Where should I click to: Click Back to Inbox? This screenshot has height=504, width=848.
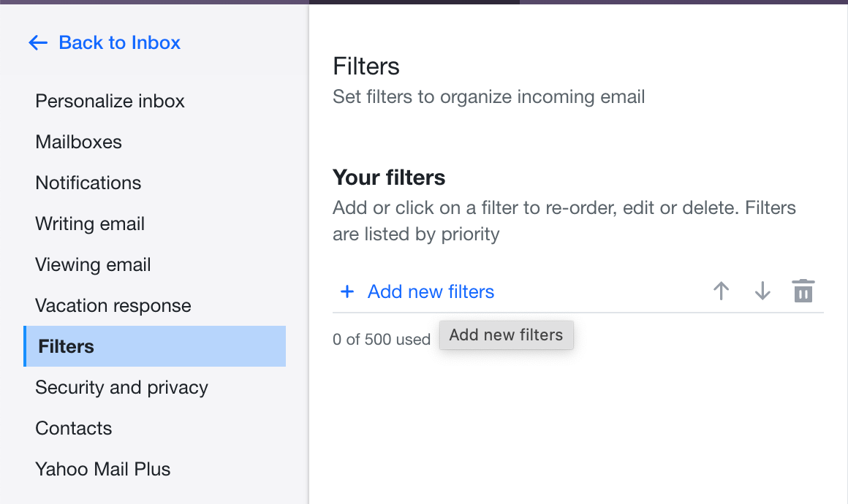pos(119,42)
